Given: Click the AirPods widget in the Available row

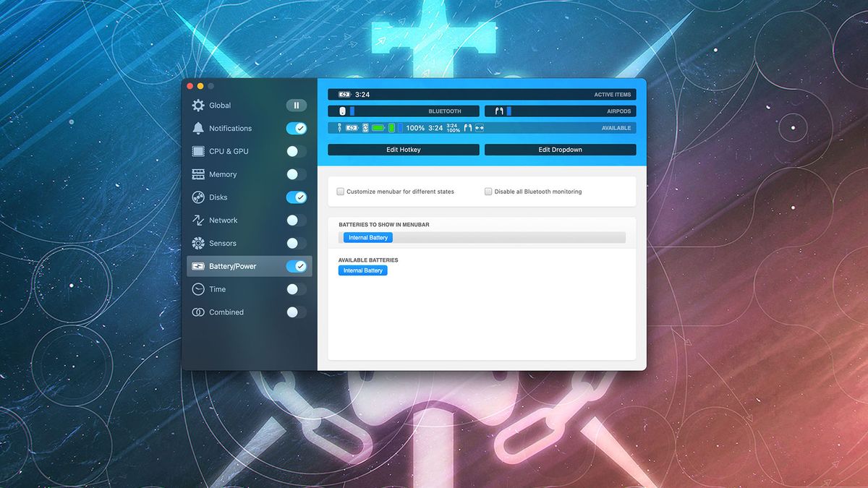Looking at the screenshot, I should point(470,127).
